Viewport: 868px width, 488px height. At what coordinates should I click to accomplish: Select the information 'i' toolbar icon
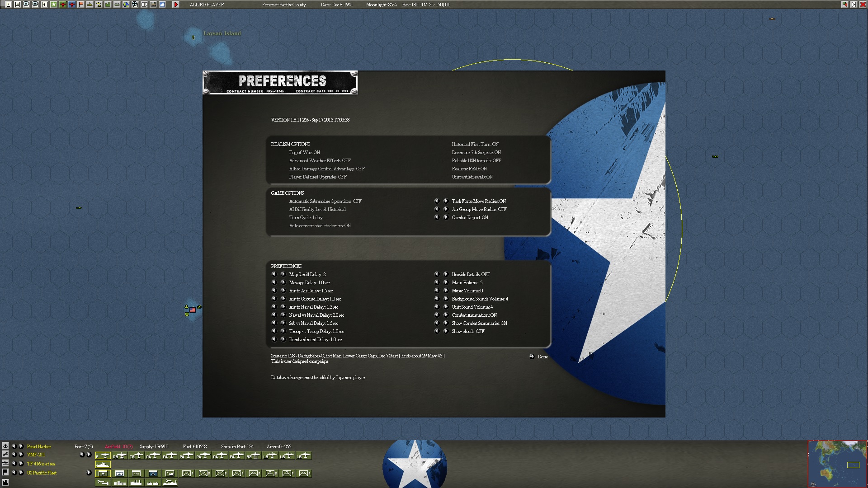click(x=45, y=5)
